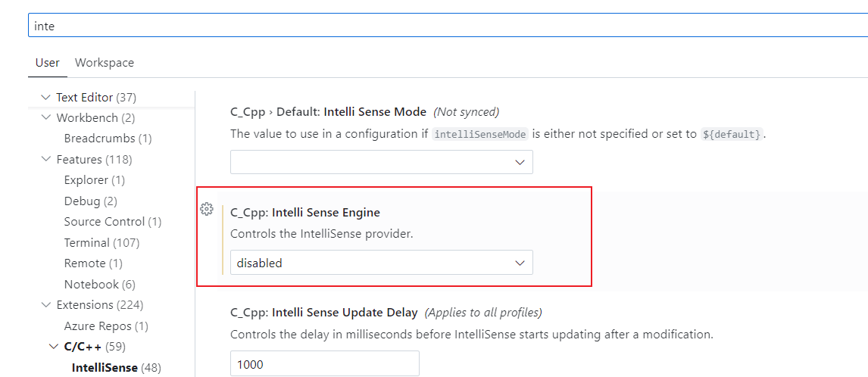868x377 pixels.
Task: Collapse the Workbench chevron in sidebar
Action: pos(45,118)
